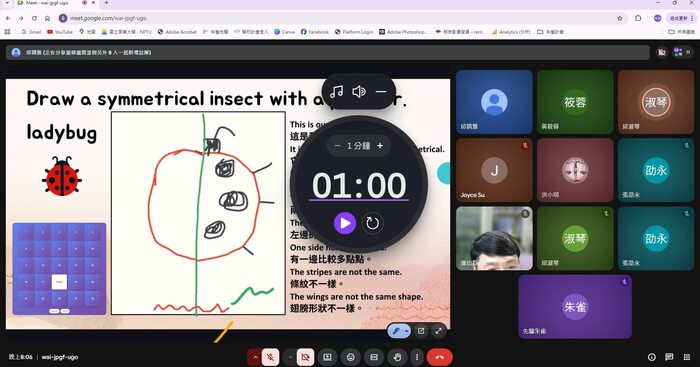Open the browser home page
Screen dimensions: 700x367
(47, 18)
